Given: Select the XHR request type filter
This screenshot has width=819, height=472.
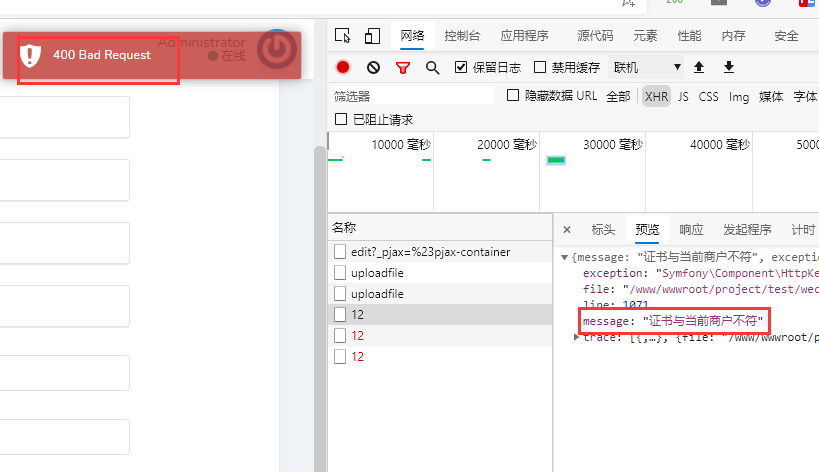Looking at the screenshot, I should [656, 96].
